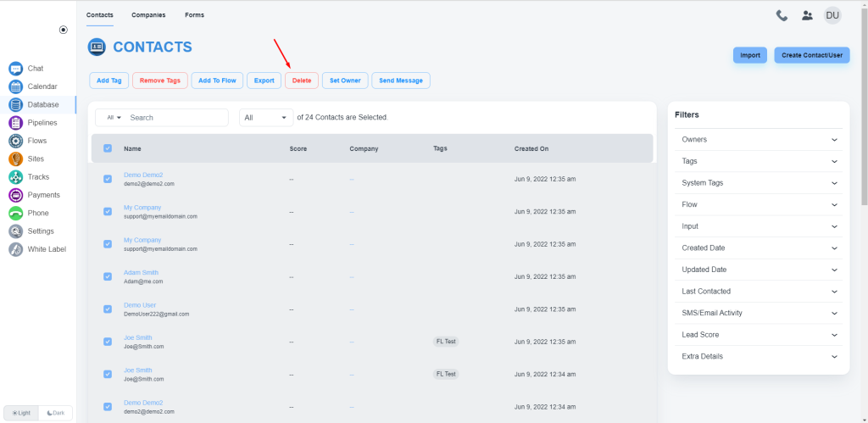Open the Payments sidebar icon
The height and width of the screenshot is (423, 868).
click(x=15, y=195)
